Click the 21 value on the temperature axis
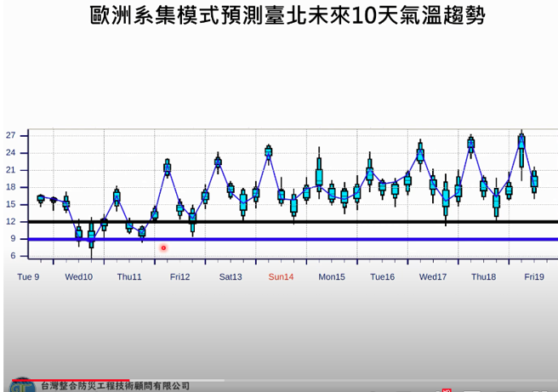This screenshot has height=392, width=558. (11, 170)
